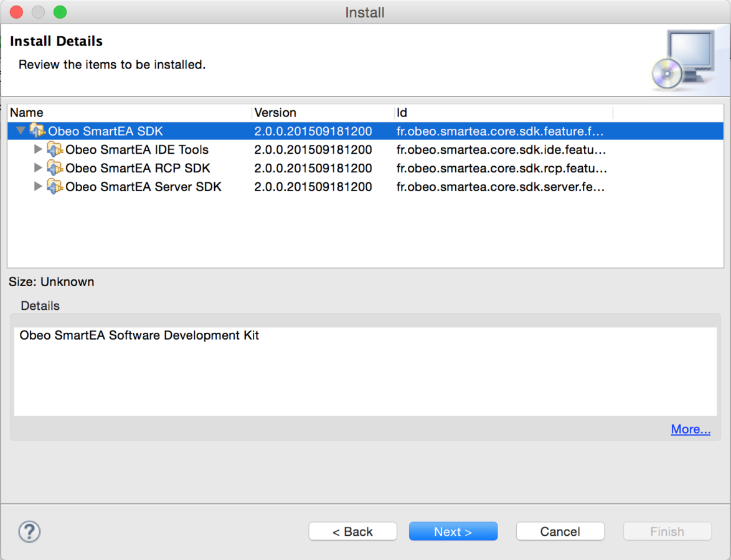Click the Obeo SmartEA IDE Tools feature icon
Image resolution: width=731 pixels, height=560 pixels.
(55, 149)
